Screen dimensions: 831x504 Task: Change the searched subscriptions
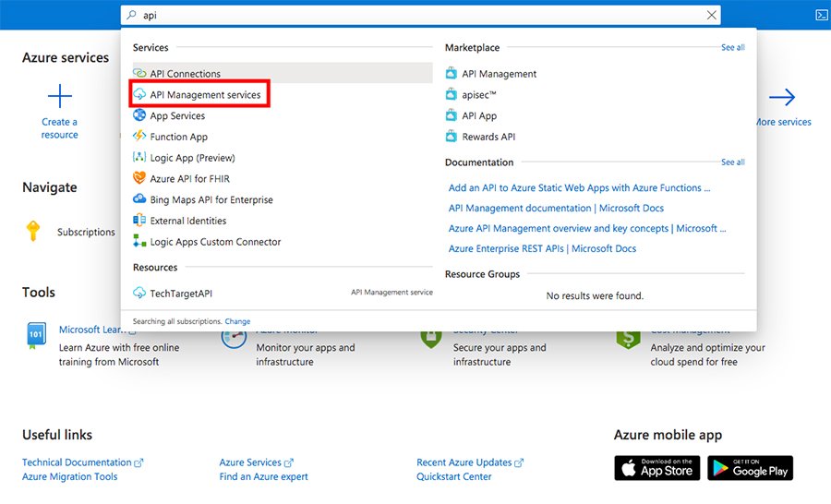coord(237,321)
